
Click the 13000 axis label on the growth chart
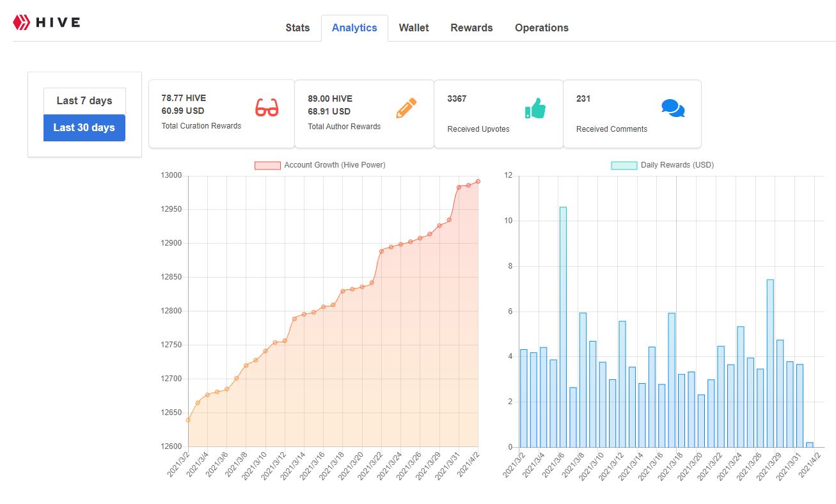tap(171, 176)
